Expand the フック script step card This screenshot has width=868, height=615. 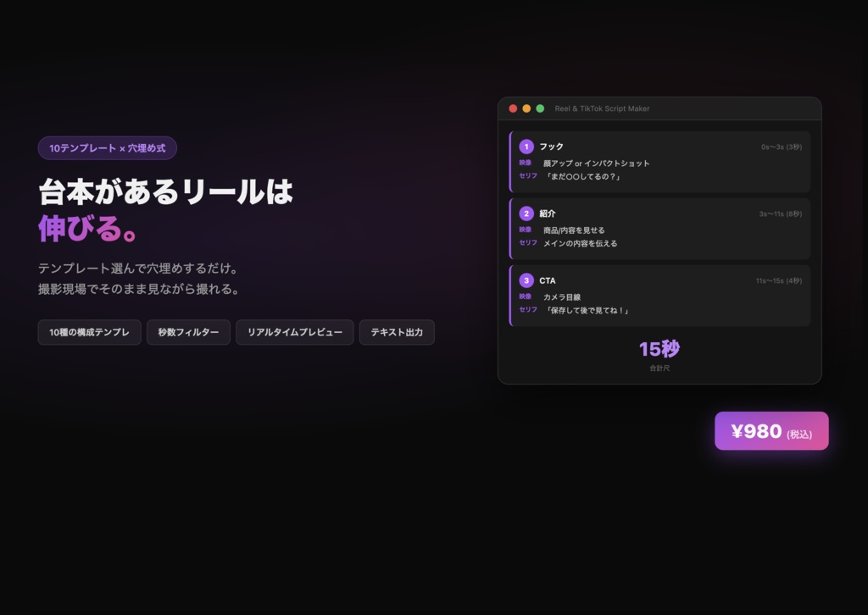click(659, 161)
